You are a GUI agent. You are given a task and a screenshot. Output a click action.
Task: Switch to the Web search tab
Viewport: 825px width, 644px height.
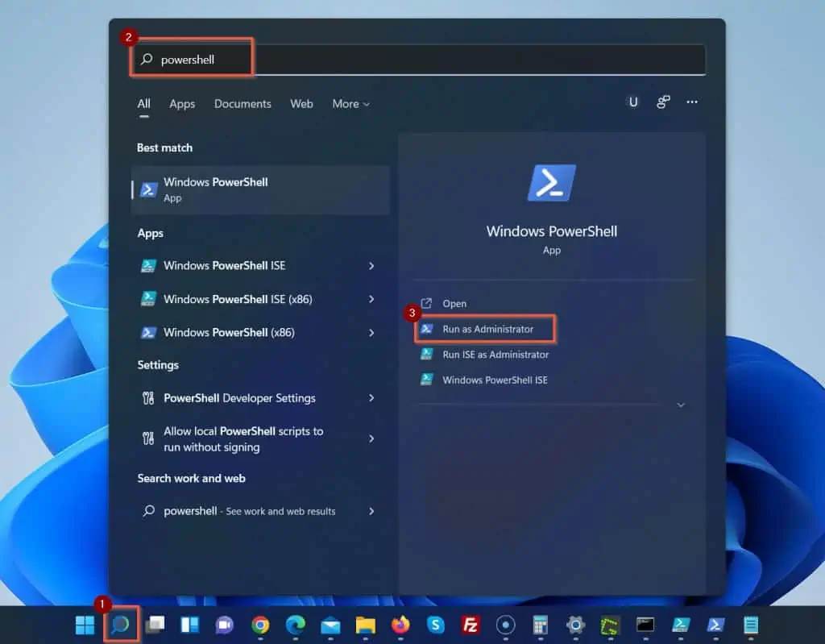[x=301, y=104]
